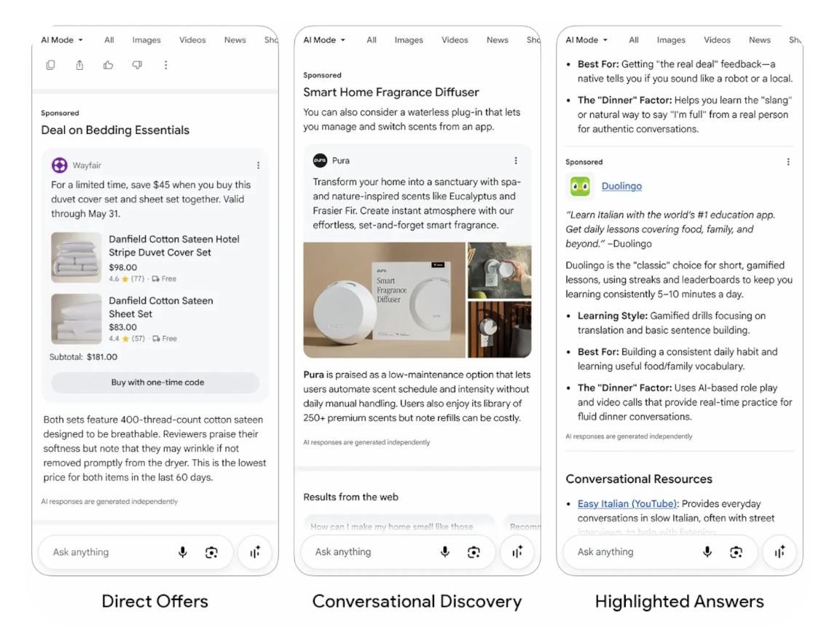The image size is (832, 644).
Task: Switch to News tab in Direct Offers panel
Action: coord(235,40)
